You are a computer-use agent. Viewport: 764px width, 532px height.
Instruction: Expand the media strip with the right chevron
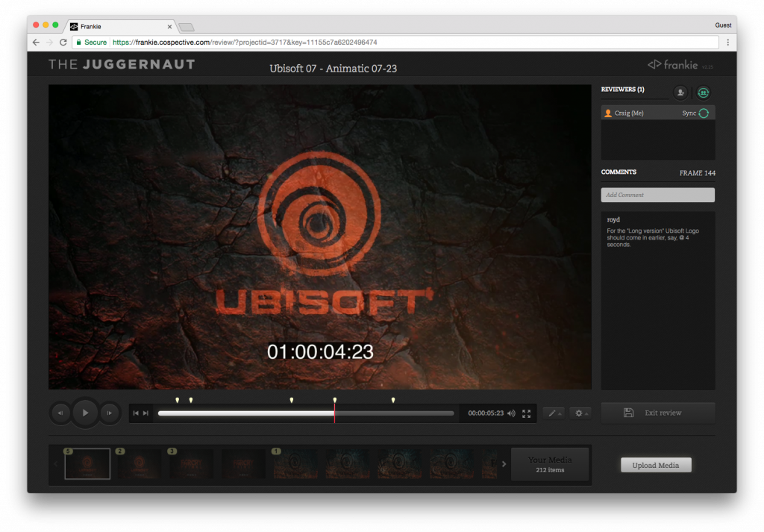point(504,463)
